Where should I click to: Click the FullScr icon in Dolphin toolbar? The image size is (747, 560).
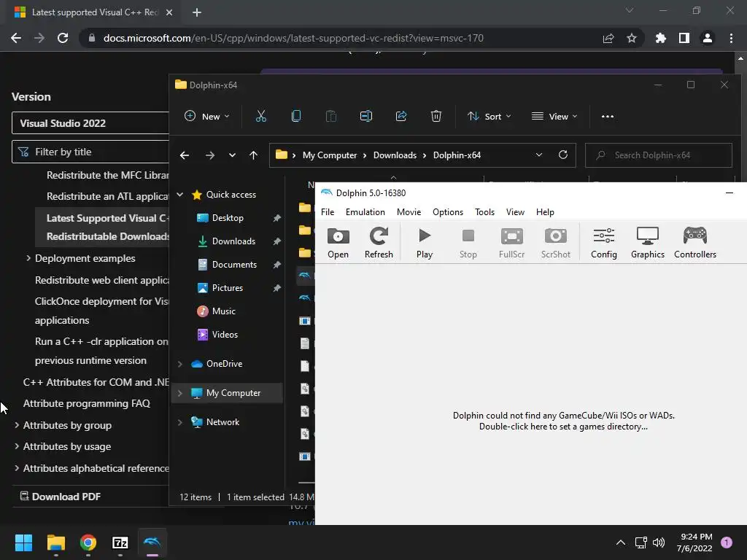(x=511, y=243)
